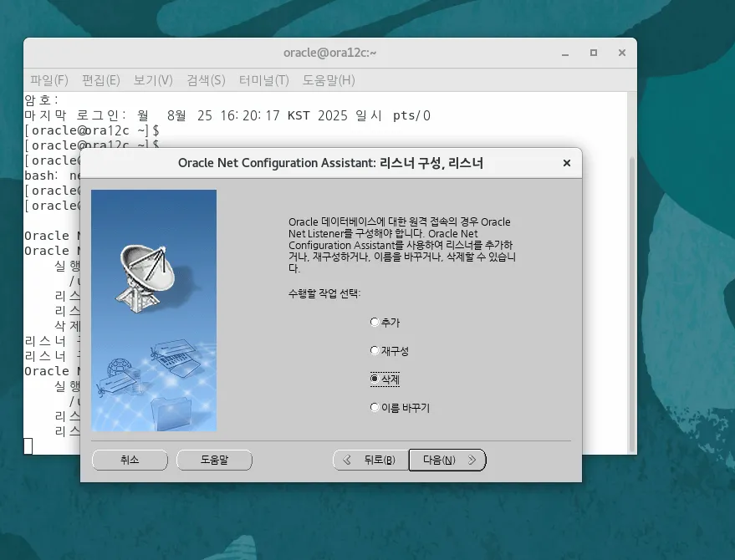Maximize the oracle@ora12c terminal window
The height and width of the screenshot is (560, 735).
point(594,53)
